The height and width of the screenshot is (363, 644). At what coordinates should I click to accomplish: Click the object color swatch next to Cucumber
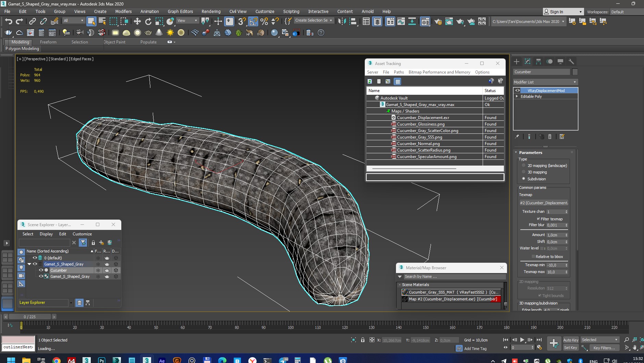575,72
